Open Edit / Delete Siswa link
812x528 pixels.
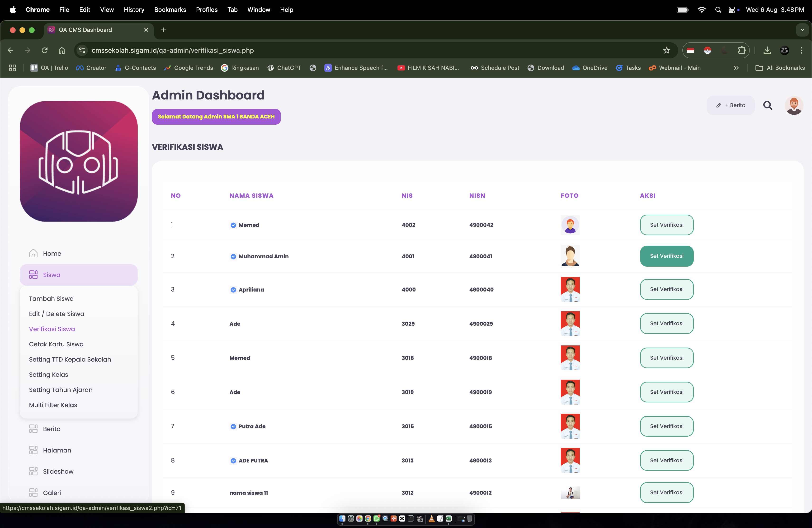coord(57,314)
